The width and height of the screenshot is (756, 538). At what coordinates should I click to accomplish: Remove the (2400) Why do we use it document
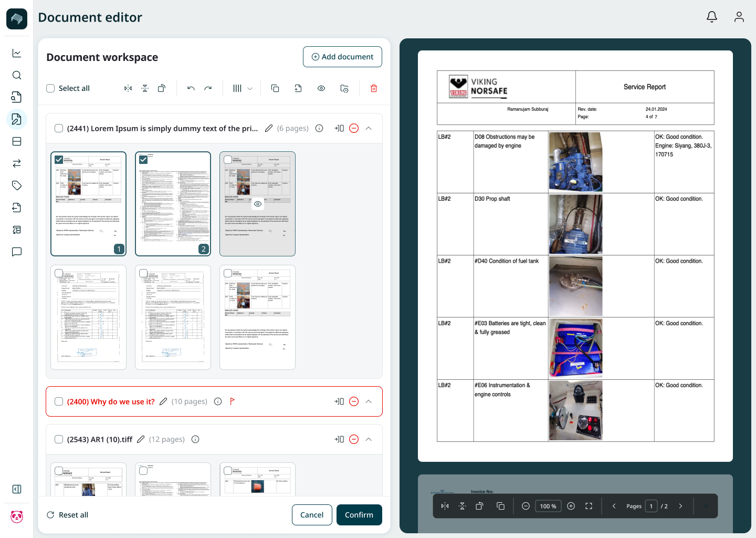click(354, 401)
